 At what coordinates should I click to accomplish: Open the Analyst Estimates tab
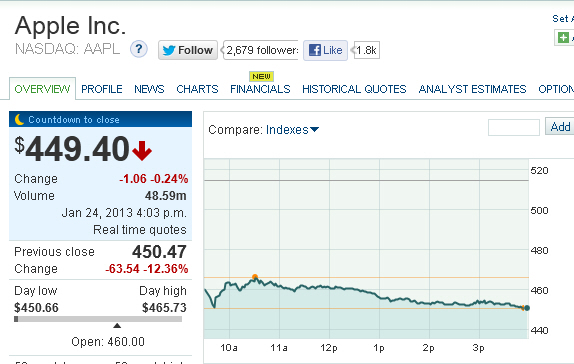pos(473,89)
